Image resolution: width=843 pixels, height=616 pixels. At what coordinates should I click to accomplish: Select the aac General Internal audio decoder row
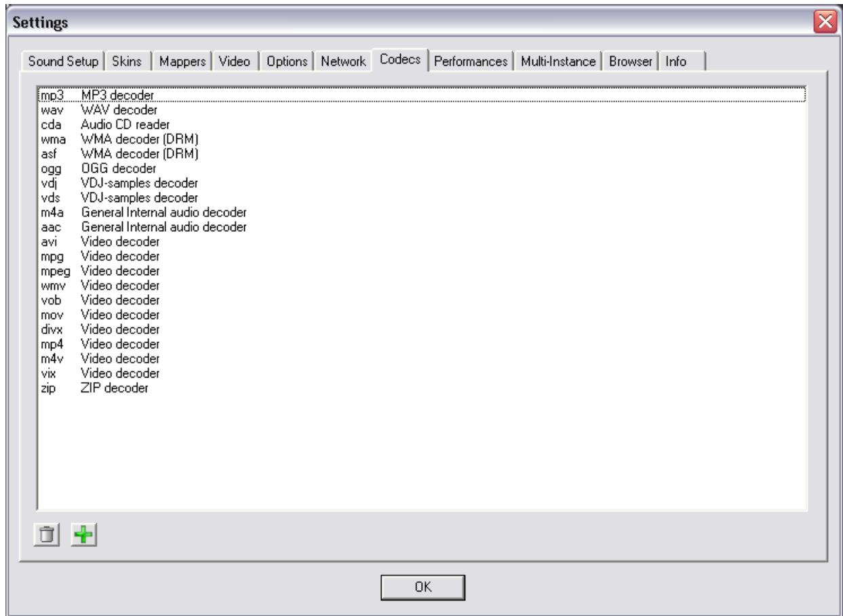[x=422, y=227]
